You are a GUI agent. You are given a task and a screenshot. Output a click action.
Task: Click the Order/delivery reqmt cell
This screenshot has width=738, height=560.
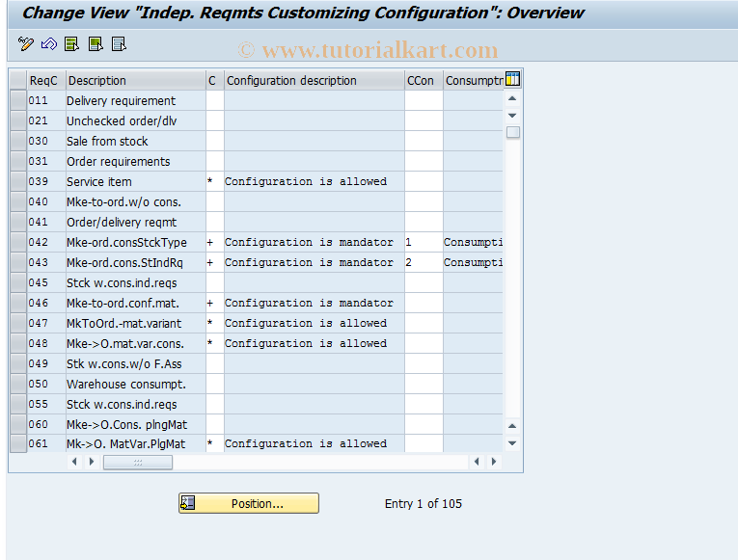coord(136,222)
